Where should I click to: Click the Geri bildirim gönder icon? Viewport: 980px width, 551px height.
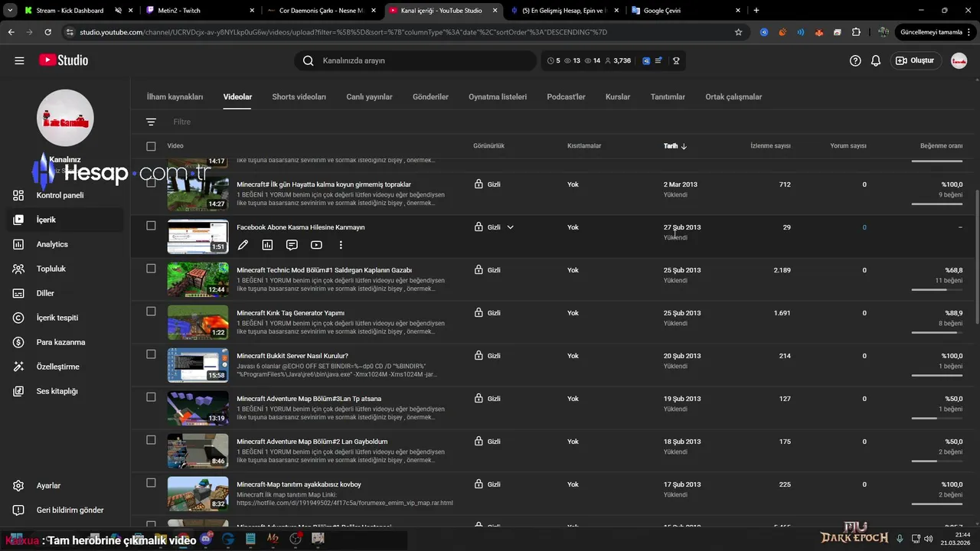18,510
